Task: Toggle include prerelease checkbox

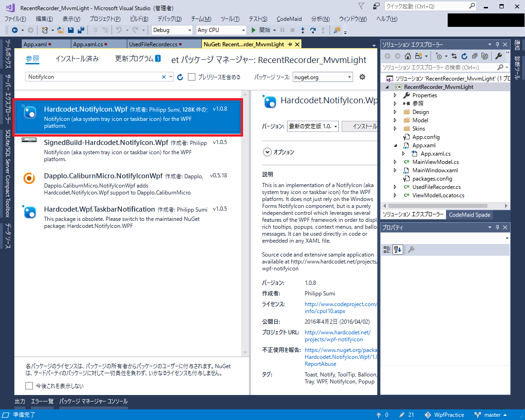Action: (192, 77)
